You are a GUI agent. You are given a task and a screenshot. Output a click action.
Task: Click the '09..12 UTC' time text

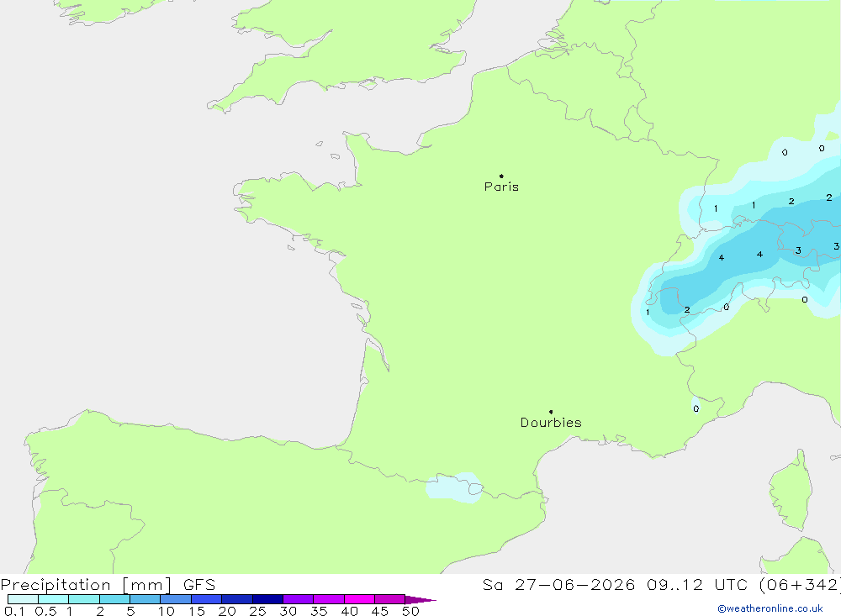(x=697, y=585)
